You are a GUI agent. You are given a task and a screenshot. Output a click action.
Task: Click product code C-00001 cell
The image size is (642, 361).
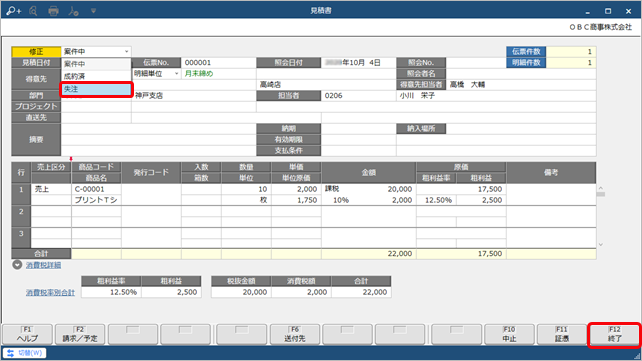coord(96,189)
